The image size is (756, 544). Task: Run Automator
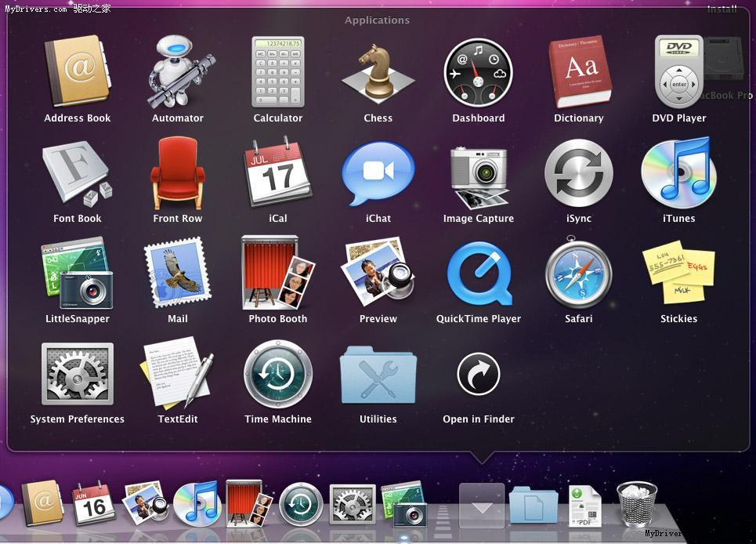click(x=178, y=72)
